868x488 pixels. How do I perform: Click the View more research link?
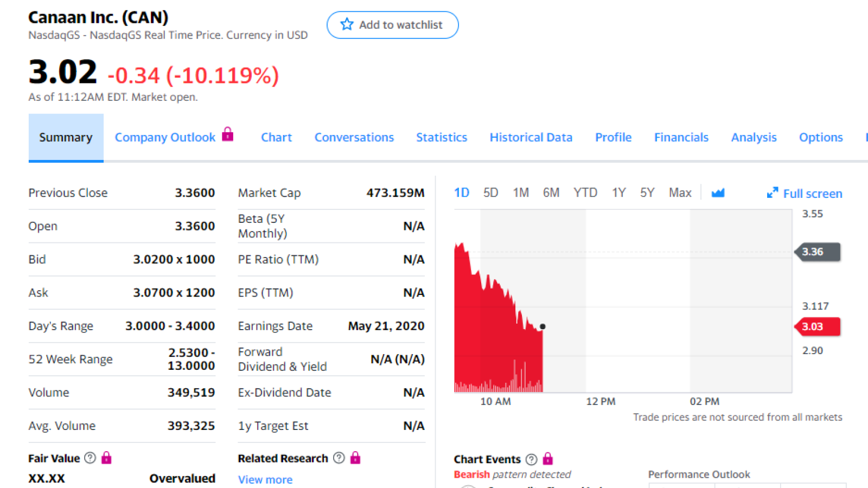click(265, 480)
